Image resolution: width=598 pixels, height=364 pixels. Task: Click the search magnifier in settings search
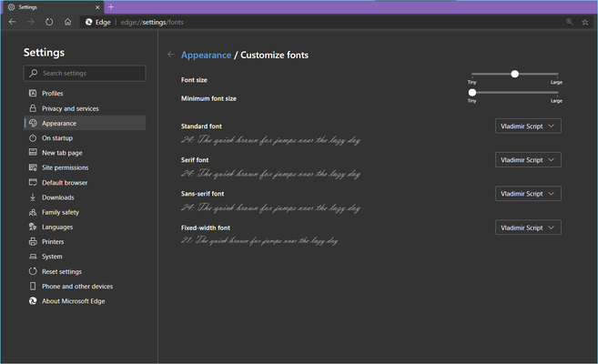(34, 73)
